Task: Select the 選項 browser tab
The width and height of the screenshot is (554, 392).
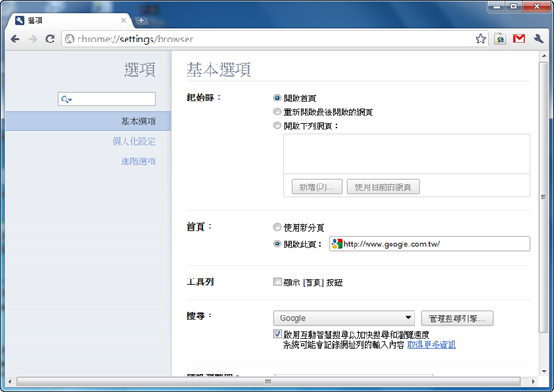Action: 70,21
